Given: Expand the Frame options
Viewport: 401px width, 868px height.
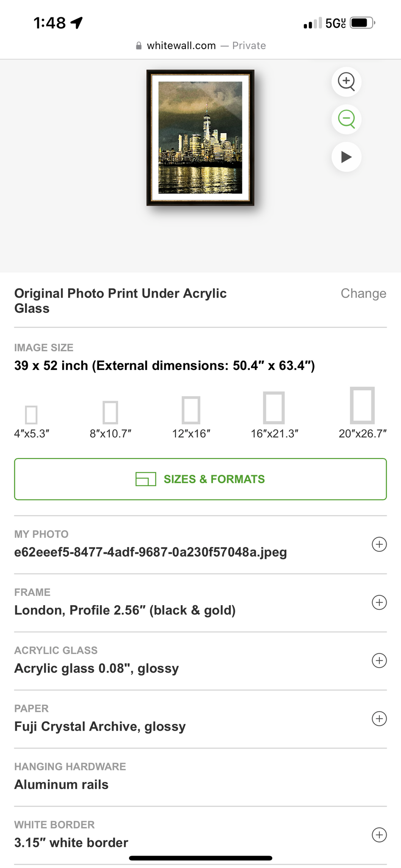Looking at the screenshot, I should 379,602.
